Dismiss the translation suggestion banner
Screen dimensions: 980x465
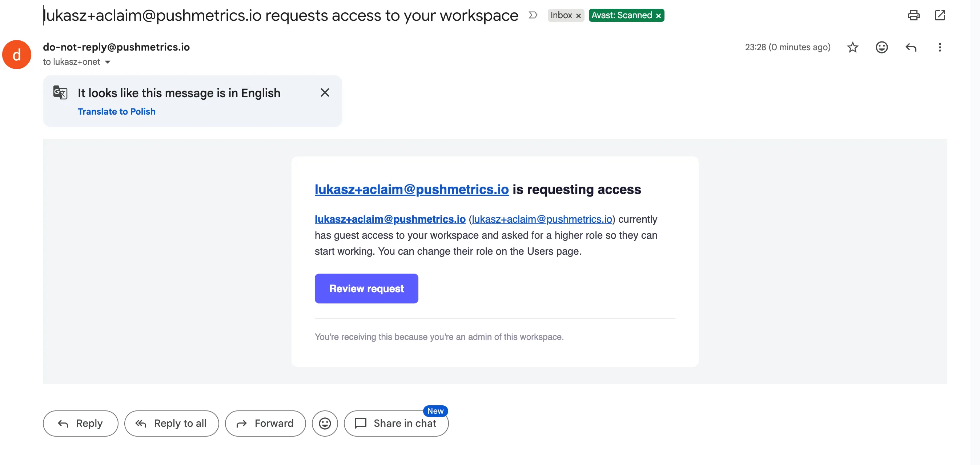pos(325,92)
